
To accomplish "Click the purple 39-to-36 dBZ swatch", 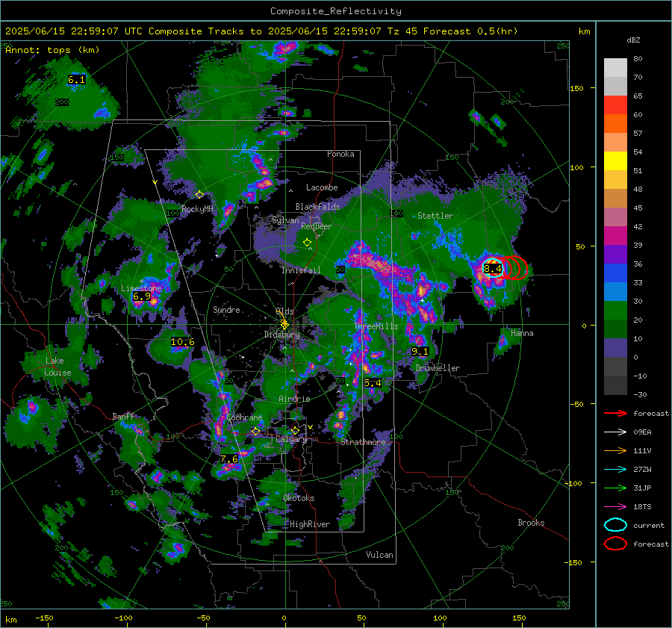I will pos(615,254).
